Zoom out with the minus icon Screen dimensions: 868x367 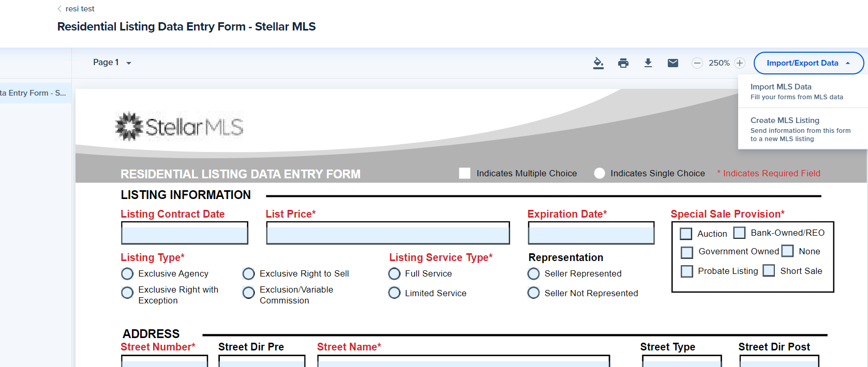[x=697, y=63]
